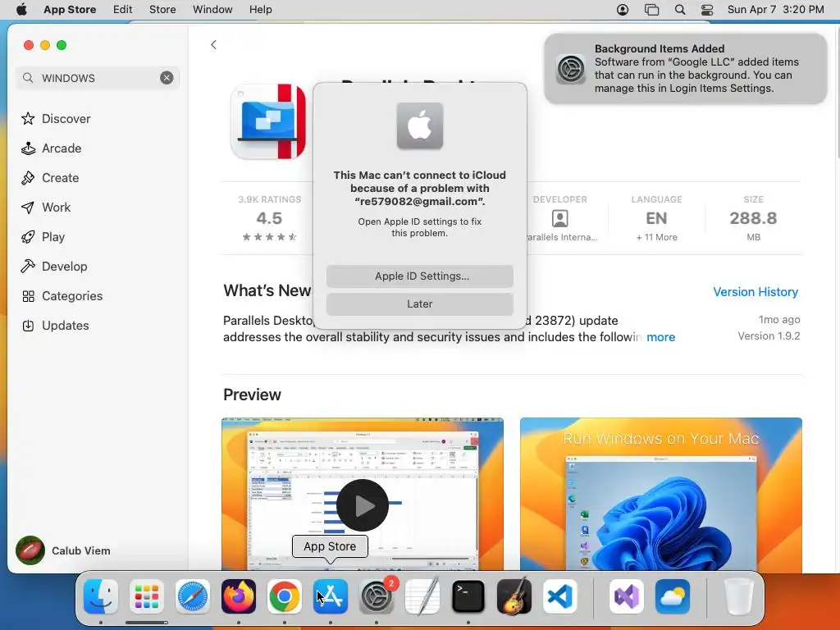The width and height of the screenshot is (840, 630).
Task: Open TextEdit from the Dock
Action: click(x=422, y=596)
